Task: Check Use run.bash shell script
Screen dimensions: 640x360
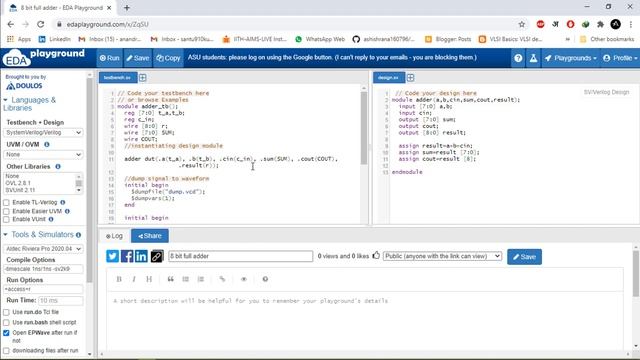Action: (x=6, y=322)
